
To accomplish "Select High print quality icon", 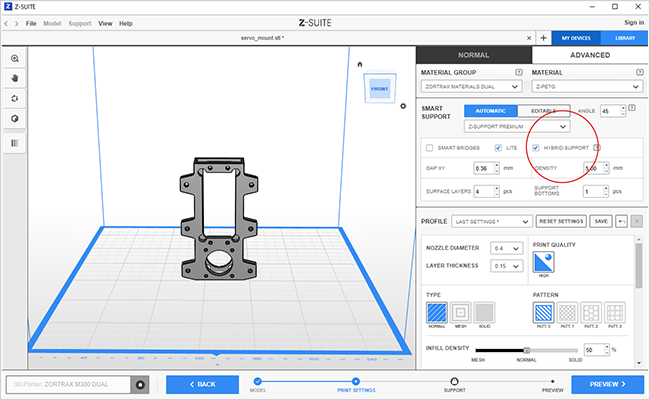I will pyautogui.click(x=543, y=262).
